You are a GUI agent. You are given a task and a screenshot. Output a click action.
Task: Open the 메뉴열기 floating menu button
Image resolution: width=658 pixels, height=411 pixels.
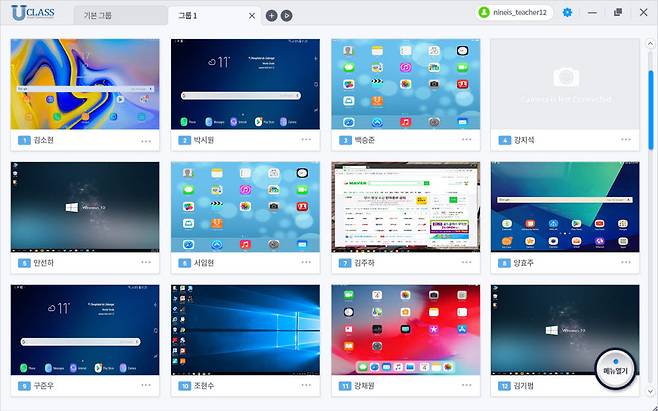click(x=615, y=369)
